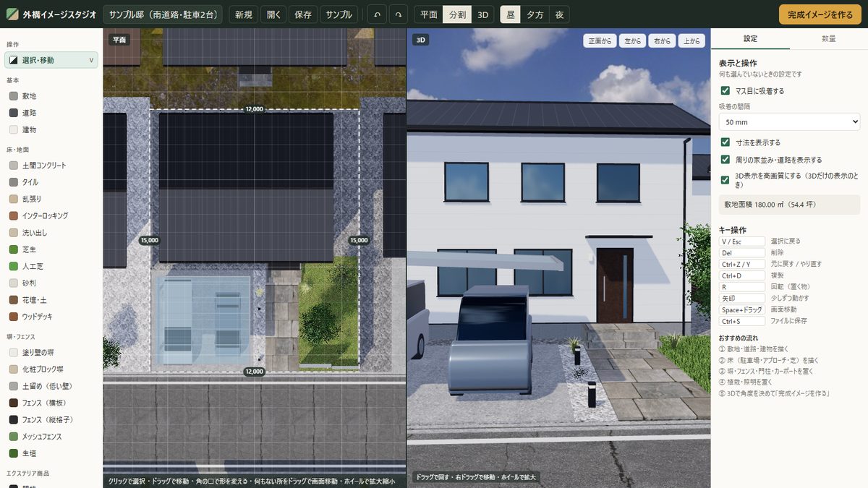The width and height of the screenshot is (868, 488).
Task: Undo the last action with the left arrow
Action: tap(377, 14)
